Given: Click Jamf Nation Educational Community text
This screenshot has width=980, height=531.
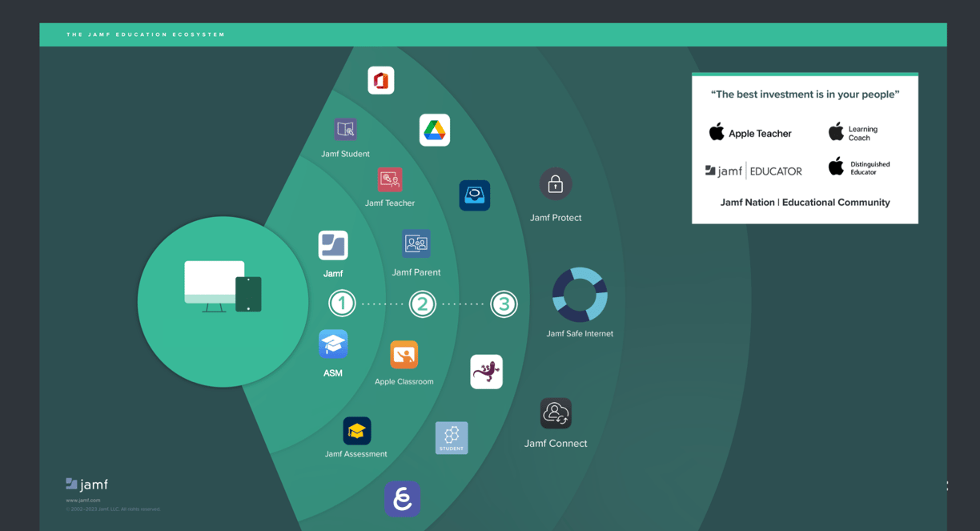Looking at the screenshot, I should (x=805, y=203).
